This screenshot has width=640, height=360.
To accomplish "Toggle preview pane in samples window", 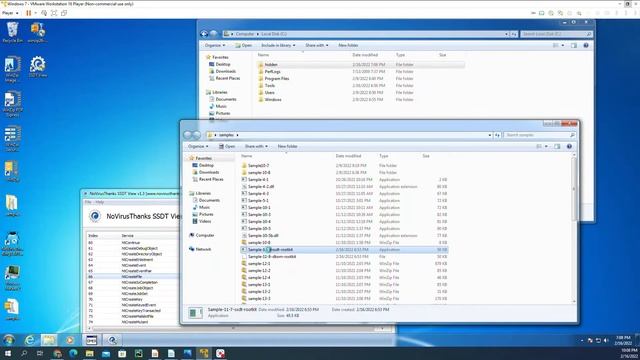I will [x=557, y=146].
